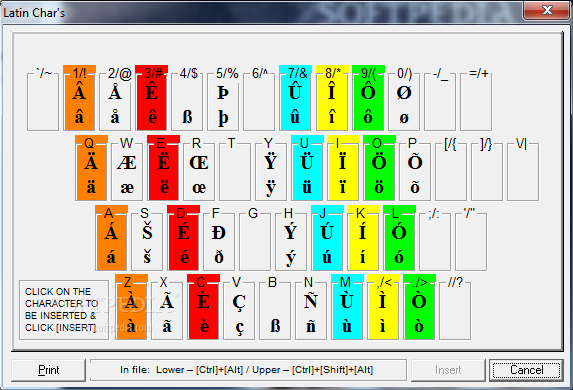Image resolution: width=573 pixels, height=390 pixels.
Task: Choose lowercase ó on the L key
Action: 399,257
